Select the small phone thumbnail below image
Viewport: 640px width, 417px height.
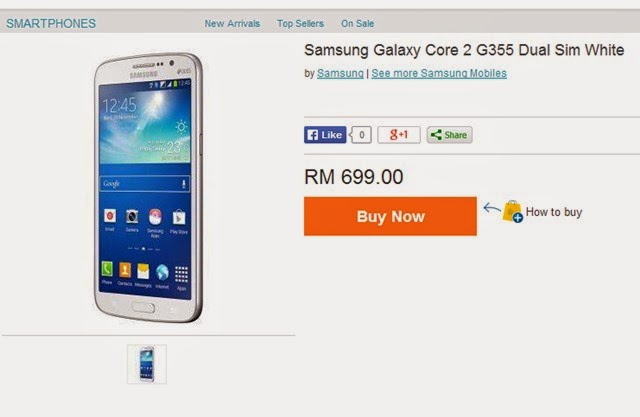pos(147,364)
